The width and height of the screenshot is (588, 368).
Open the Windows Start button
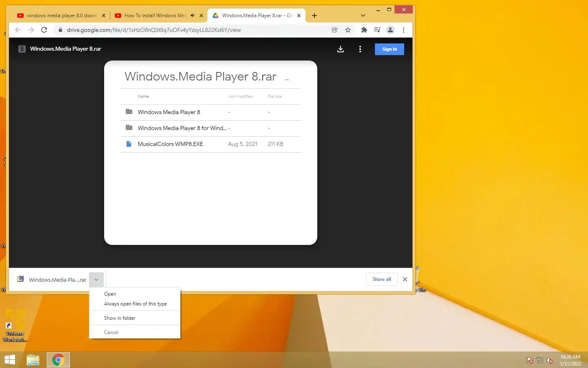tap(10, 360)
